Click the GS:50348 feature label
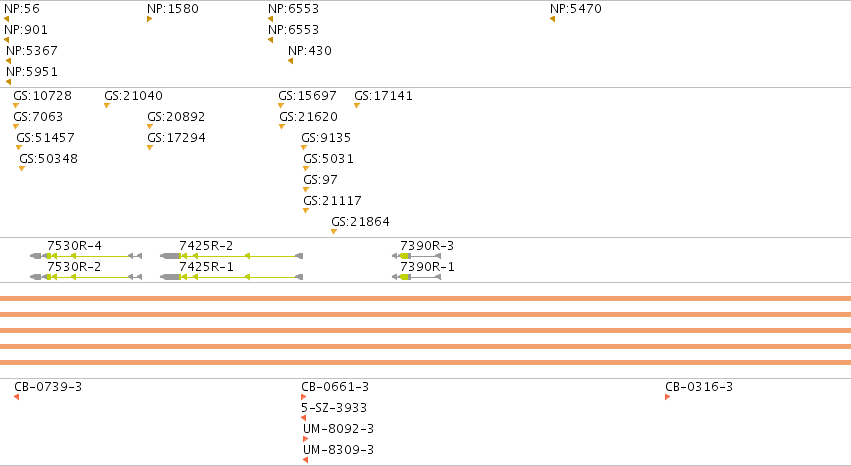The width and height of the screenshot is (851, 466). (x=49, y=159)
